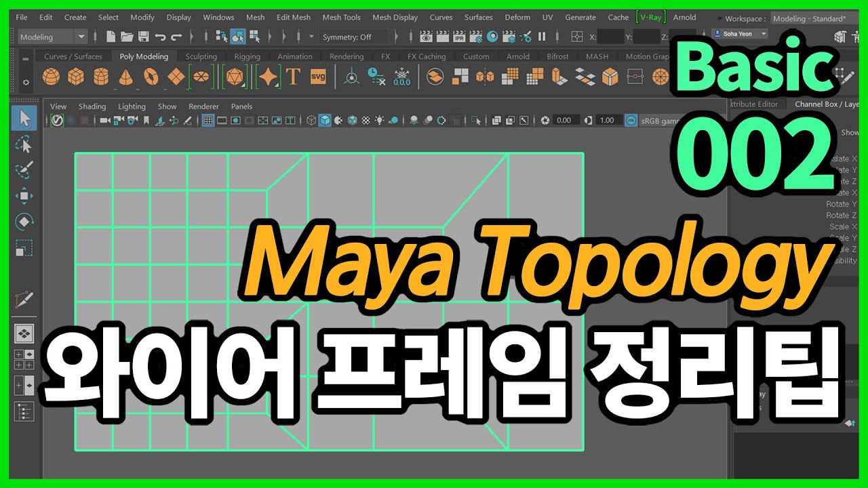Switch to the Curves / Surfaces shelf tab

coord(73,57)
